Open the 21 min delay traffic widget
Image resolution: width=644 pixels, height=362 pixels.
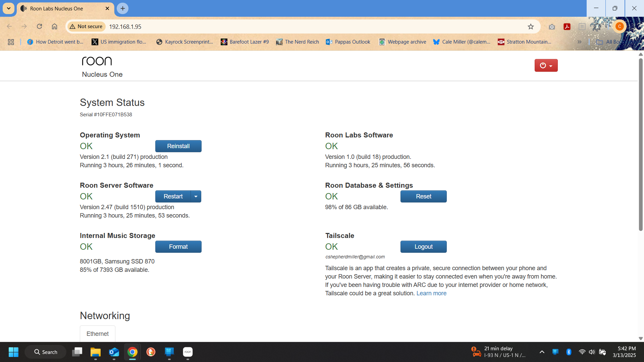click(499, 352)
